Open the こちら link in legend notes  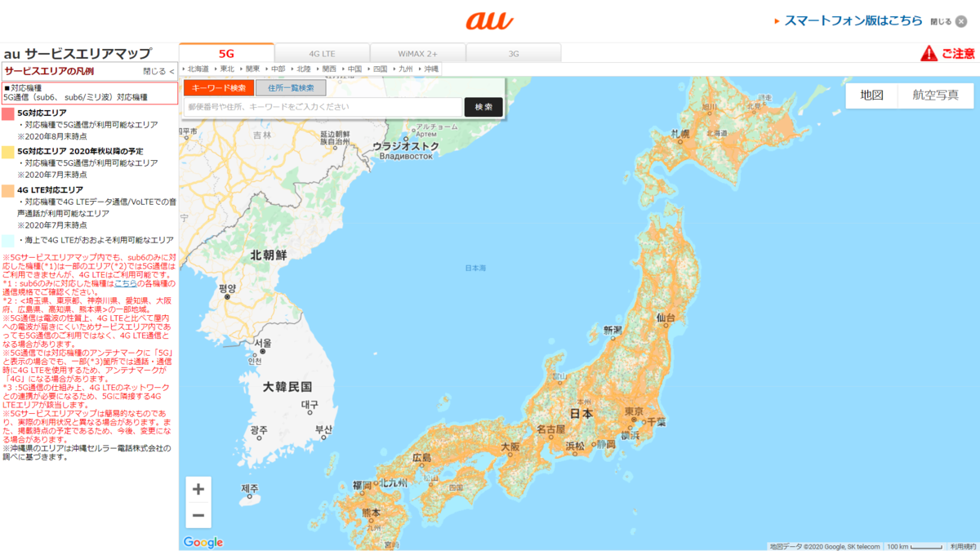pyautogui.click(x=125, y=283)
